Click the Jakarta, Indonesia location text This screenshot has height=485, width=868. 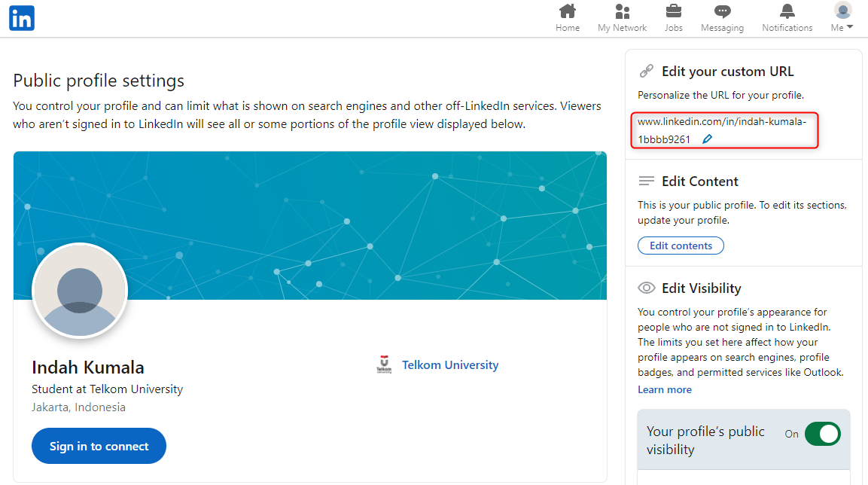(x=78, y=407)
